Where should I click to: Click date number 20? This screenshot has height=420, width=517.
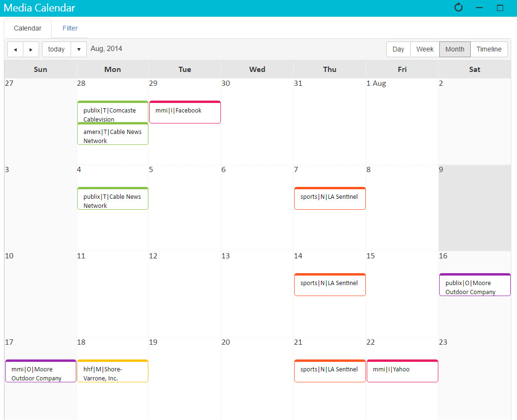pos(226,342)
